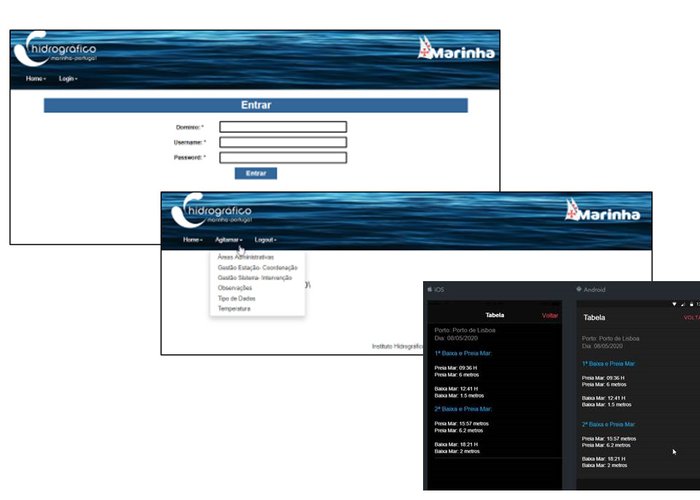Click into the Password field
The height and width of the screenshot is (500, 700).
[x=283, y=157]
